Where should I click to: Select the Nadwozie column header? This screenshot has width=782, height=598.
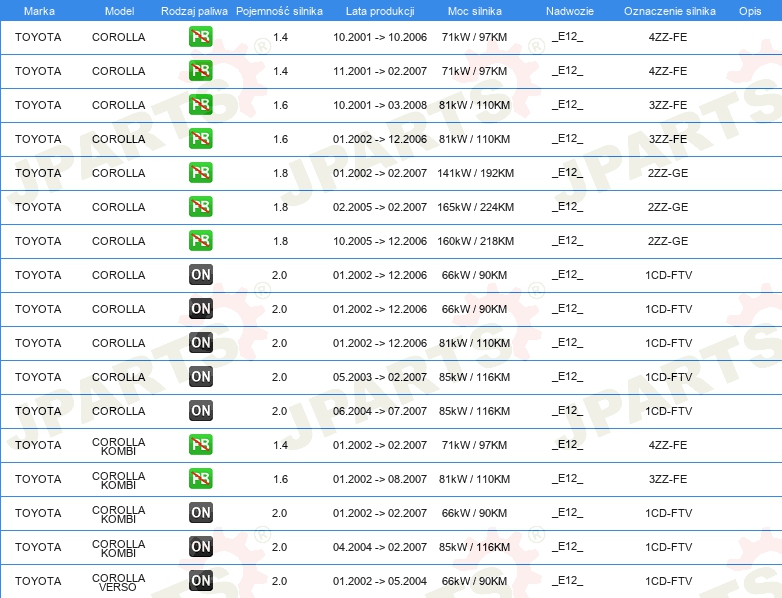pyautogui.click(x=570, y=11)
